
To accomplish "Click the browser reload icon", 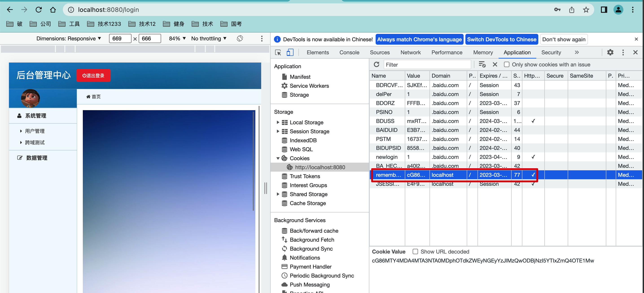I will tap(39, 10).
